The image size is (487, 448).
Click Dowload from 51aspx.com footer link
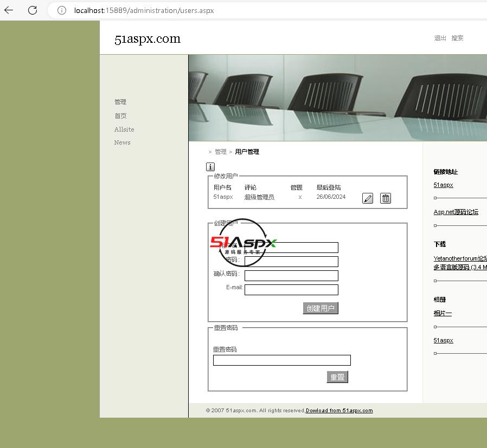pos(339,411)
